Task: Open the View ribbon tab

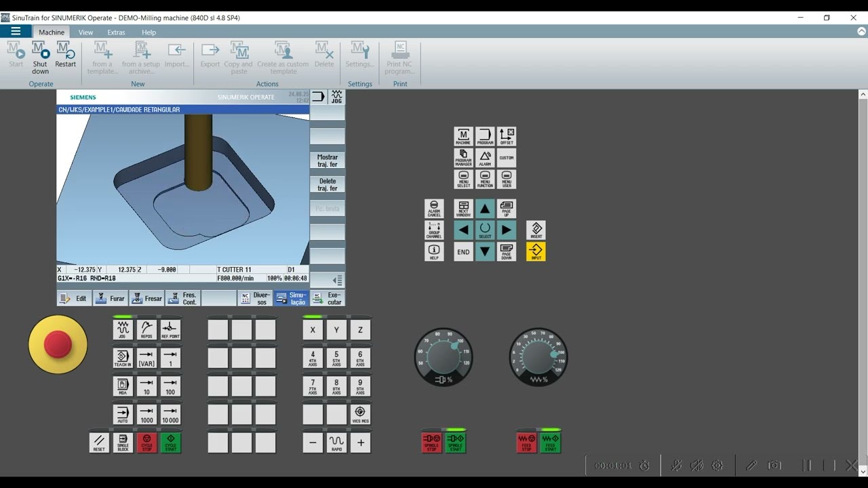Action: coord(85,32)
